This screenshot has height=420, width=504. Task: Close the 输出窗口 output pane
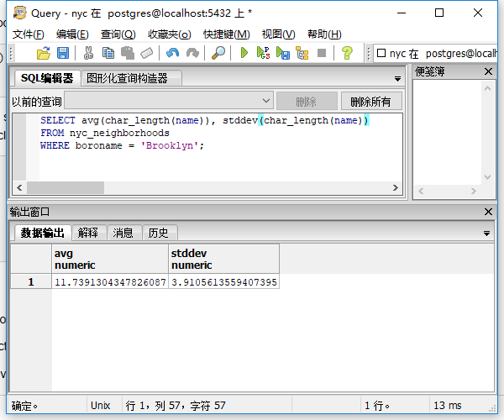488,212
